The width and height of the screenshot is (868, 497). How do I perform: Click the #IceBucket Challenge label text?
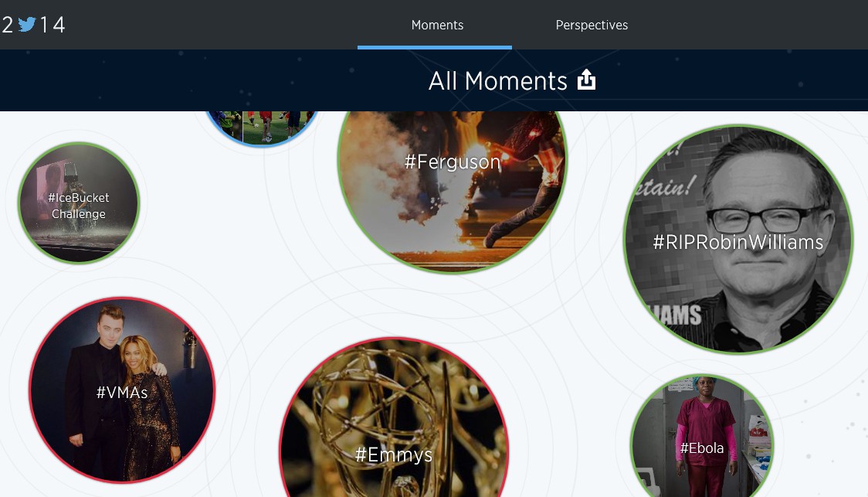79,206
